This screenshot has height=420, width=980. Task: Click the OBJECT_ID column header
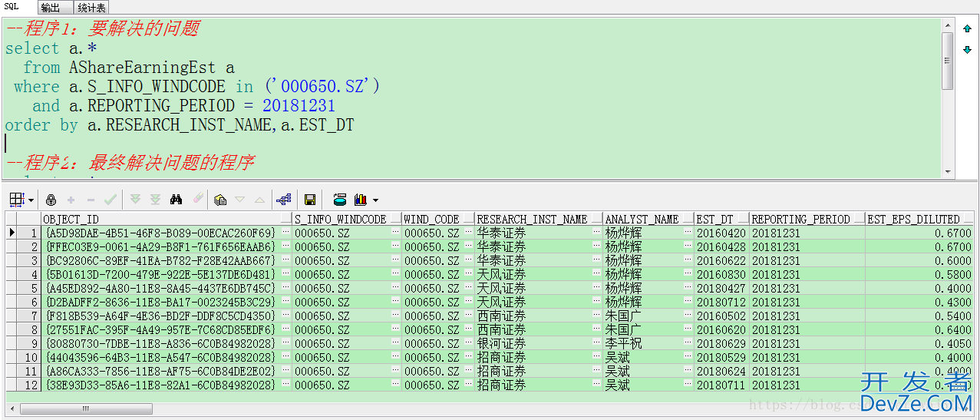pos(166,219)
